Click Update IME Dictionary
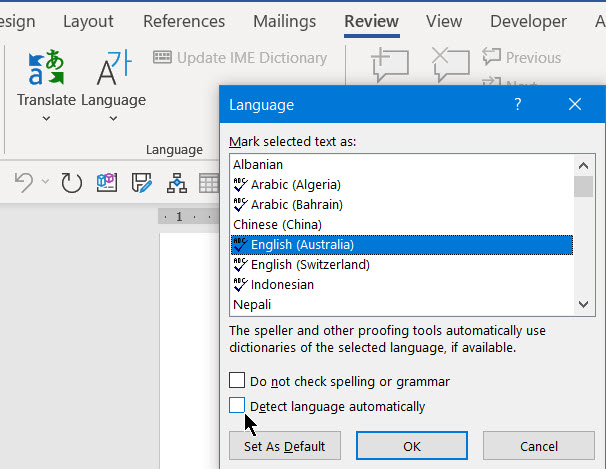This screenshot has width=606, height=469. tap(240, 58)
